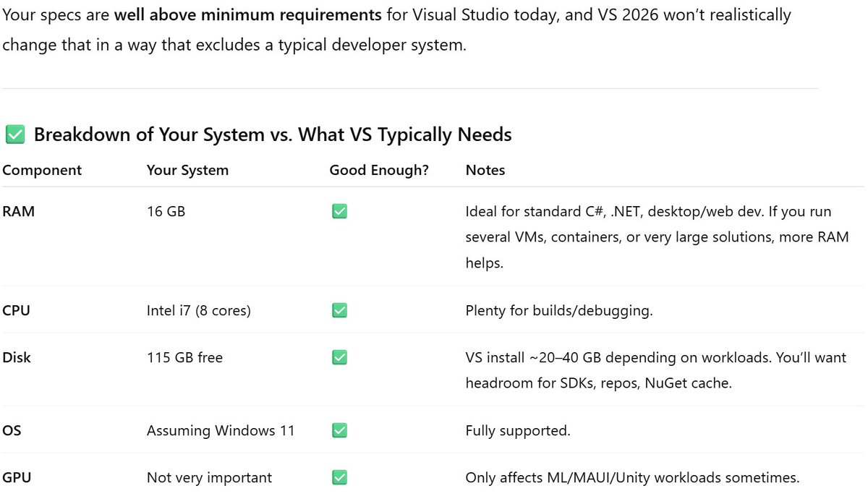Image resolution: width=868 pixels, height=504 pixels.
Task: Click the 'Not very important' cell
Action: click(x=209, y=477)
